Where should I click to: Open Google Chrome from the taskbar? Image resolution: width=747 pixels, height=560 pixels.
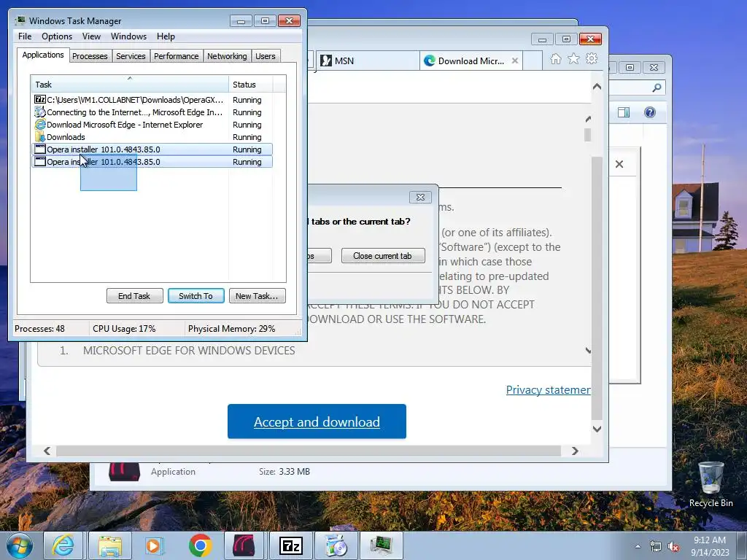200,545
